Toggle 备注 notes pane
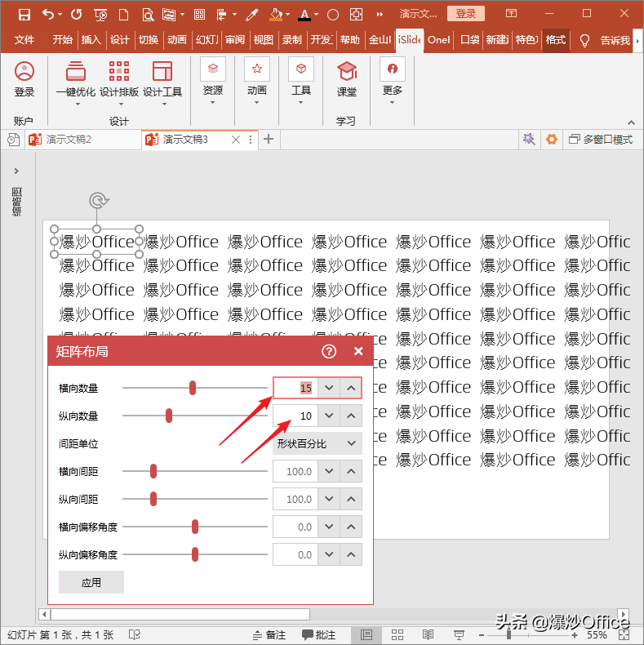 point(269,634)
